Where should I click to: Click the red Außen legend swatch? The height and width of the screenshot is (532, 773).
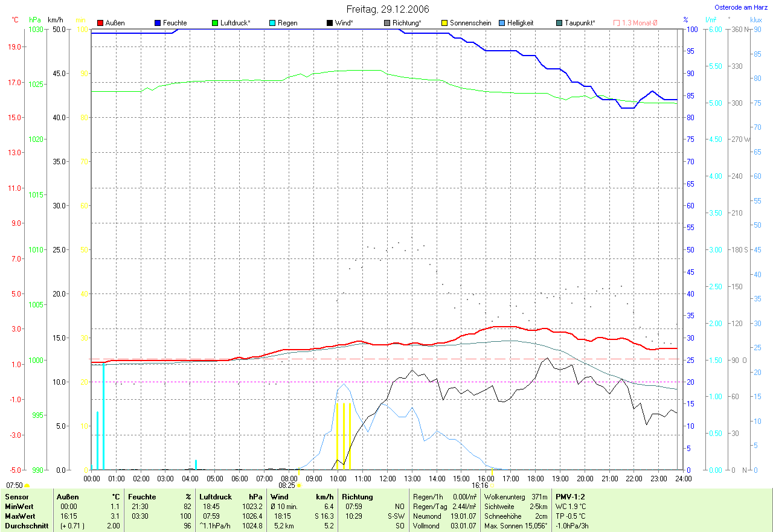click(x=100, y=23)
